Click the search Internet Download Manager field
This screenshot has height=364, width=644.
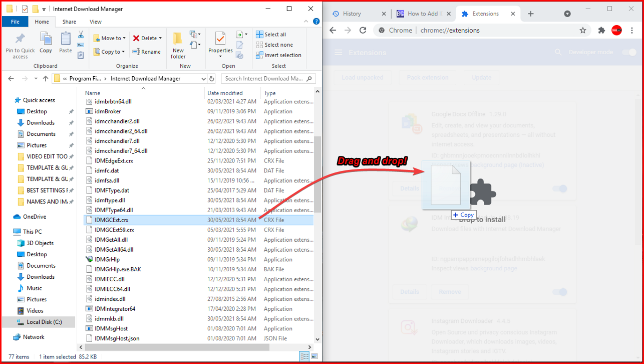(x=268, y=79)
